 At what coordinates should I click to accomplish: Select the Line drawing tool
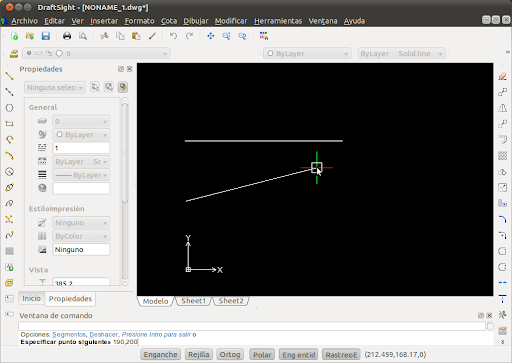click(x=9, y=76)
